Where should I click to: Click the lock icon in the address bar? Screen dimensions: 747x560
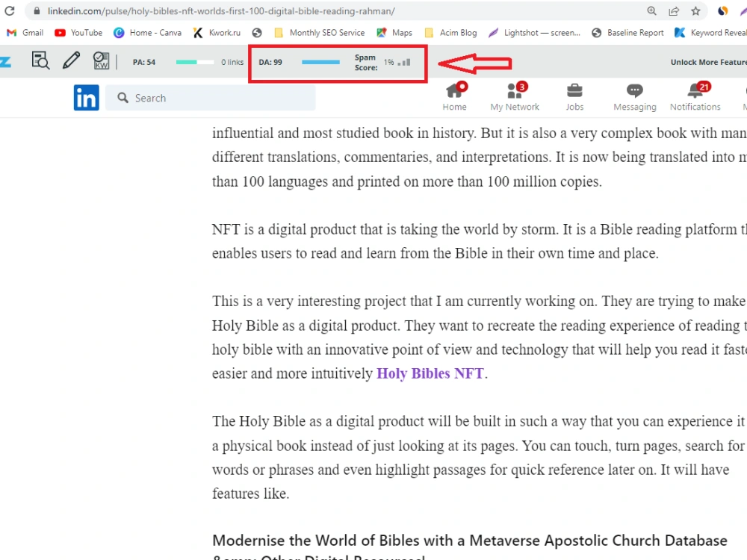click(x=37, y=11)
